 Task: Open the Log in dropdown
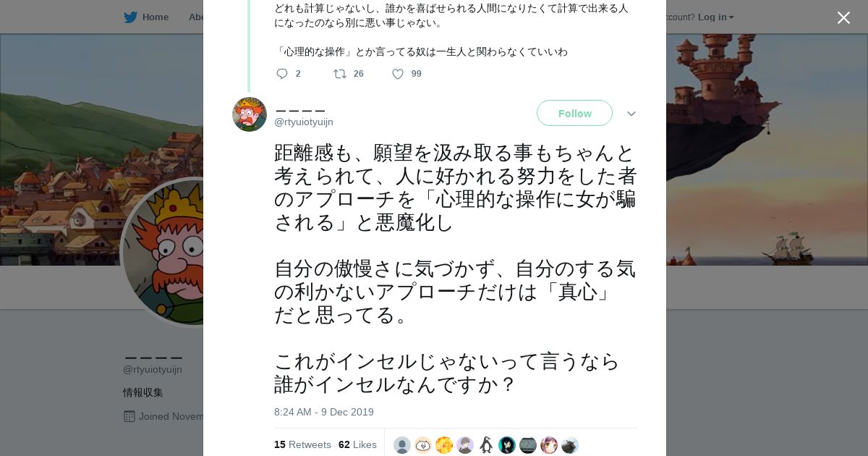point(715,17)
